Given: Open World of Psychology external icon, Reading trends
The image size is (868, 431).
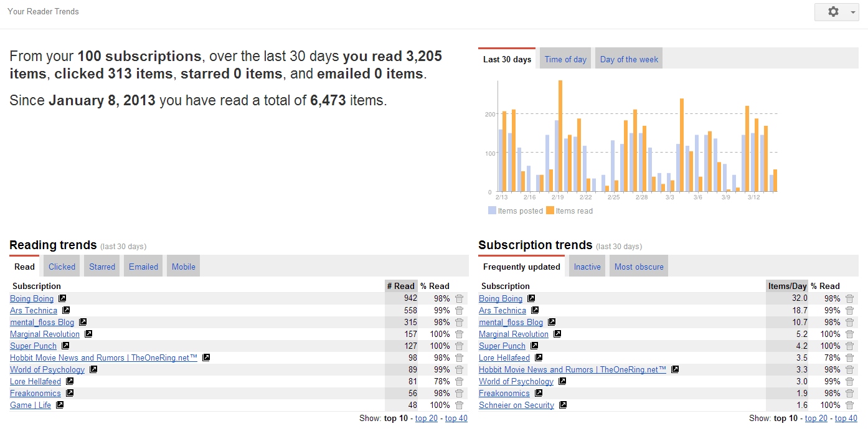Looking at the screenshot, I should [93, 369].
